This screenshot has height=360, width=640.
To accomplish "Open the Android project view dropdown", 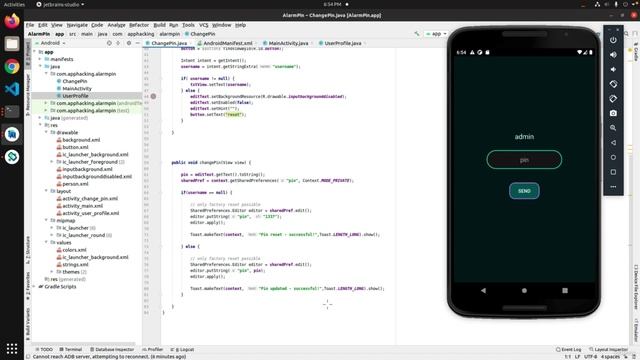I will click(x=51, y=43).
